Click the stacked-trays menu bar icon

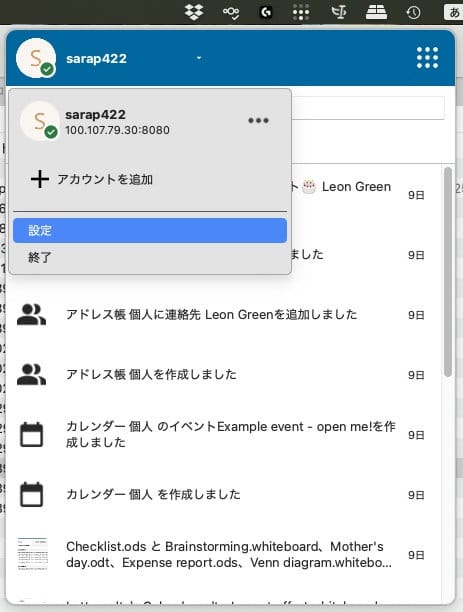tap(376, 12)
